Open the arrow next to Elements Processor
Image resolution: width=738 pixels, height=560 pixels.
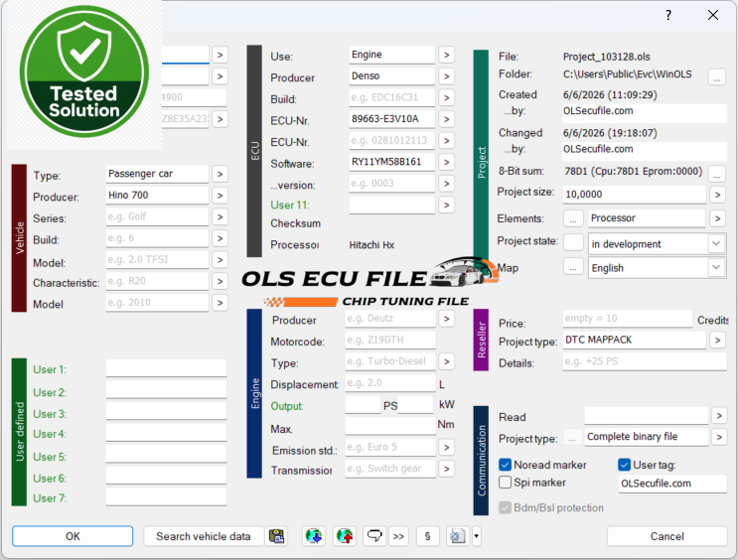[717, 218]
